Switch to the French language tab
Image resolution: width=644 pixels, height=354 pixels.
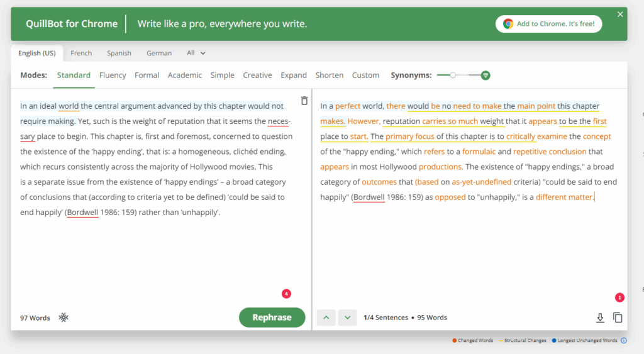(x=81, y=53)
